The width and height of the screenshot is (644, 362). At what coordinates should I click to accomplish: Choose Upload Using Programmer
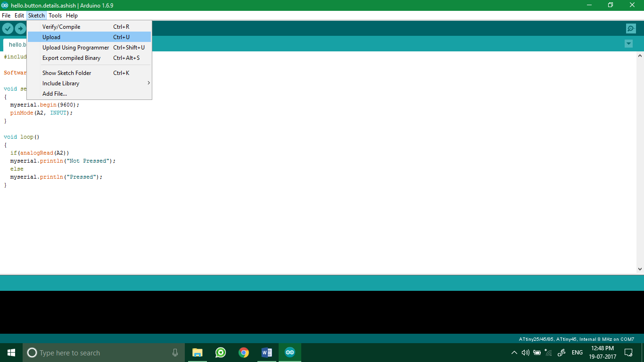(x=89, y=48)
